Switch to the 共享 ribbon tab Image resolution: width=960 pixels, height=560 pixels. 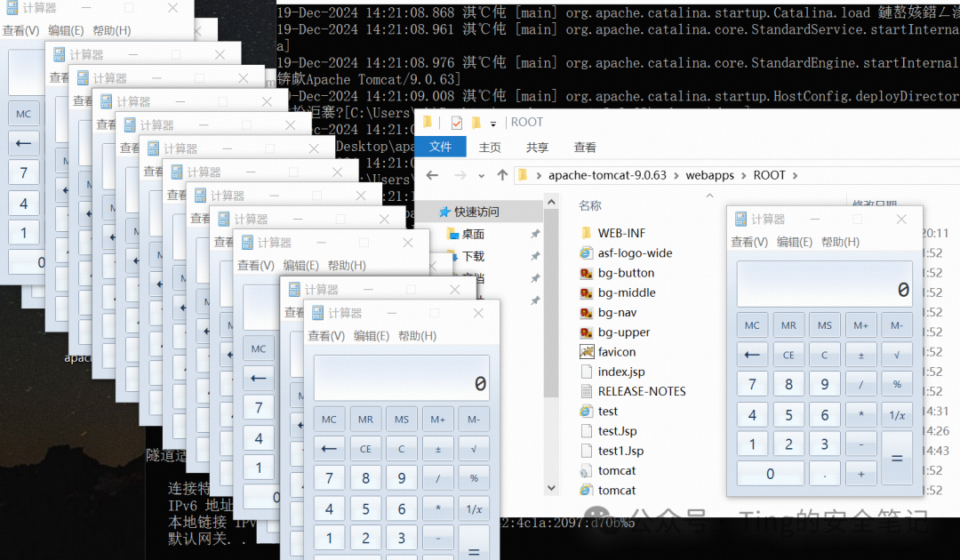537,147
